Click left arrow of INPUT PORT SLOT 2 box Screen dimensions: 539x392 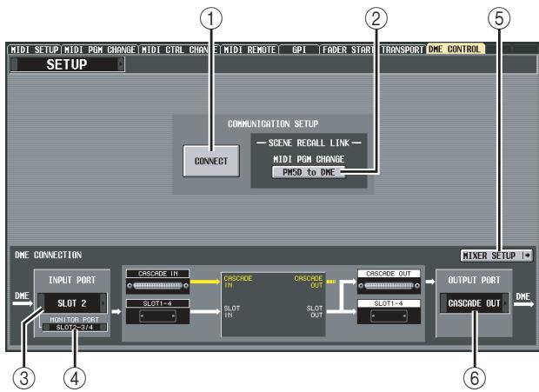click(x=41, y=303)
